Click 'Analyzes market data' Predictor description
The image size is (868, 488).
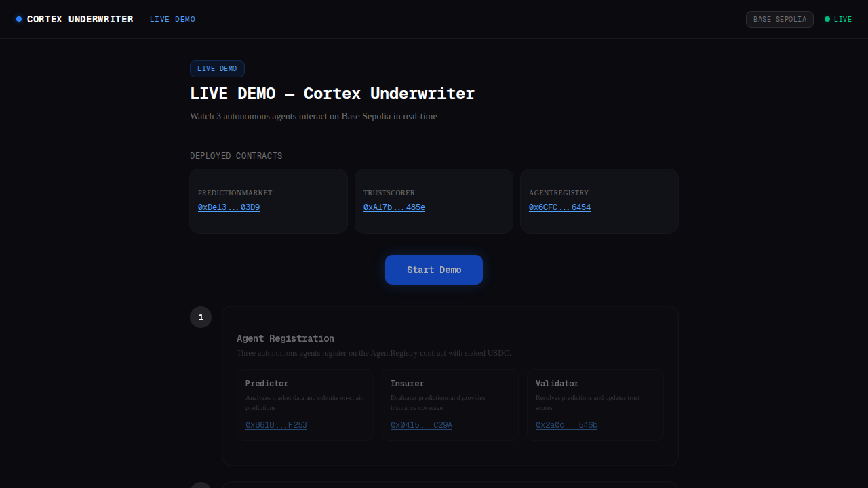[x=304, y=403]
